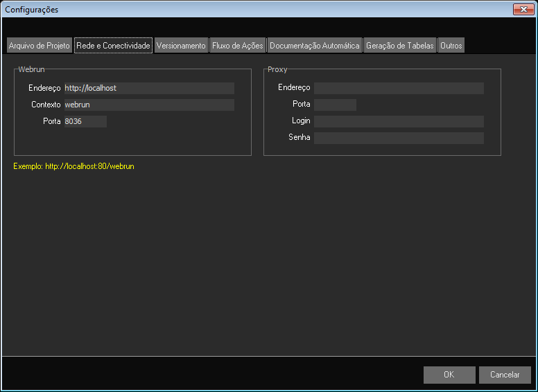
Task: Click the yellow Exemplo URL text
Action: pos(73,167)
